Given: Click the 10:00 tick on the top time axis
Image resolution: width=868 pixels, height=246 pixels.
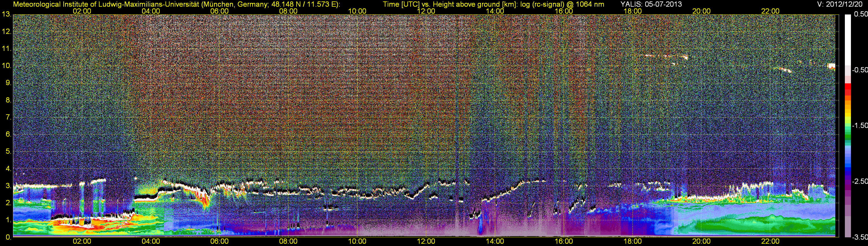Looking at the screenshot, I should click(357, 11).
